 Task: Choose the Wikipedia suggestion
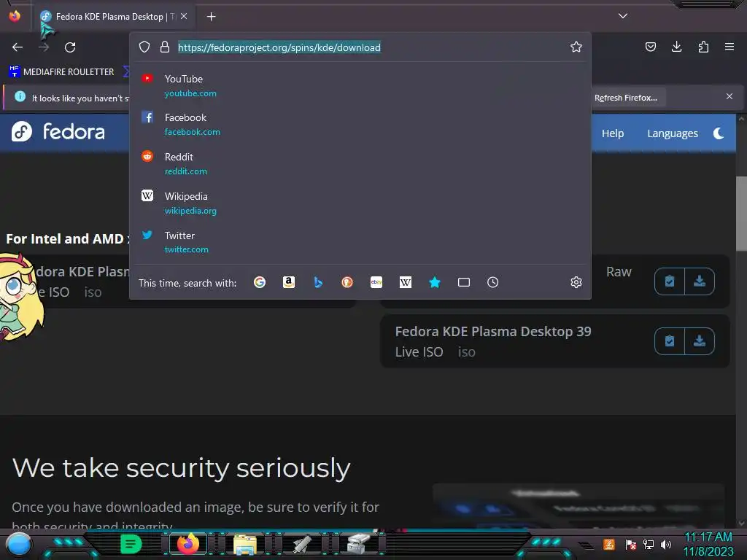pyautogui.click(x=360, y=203)
